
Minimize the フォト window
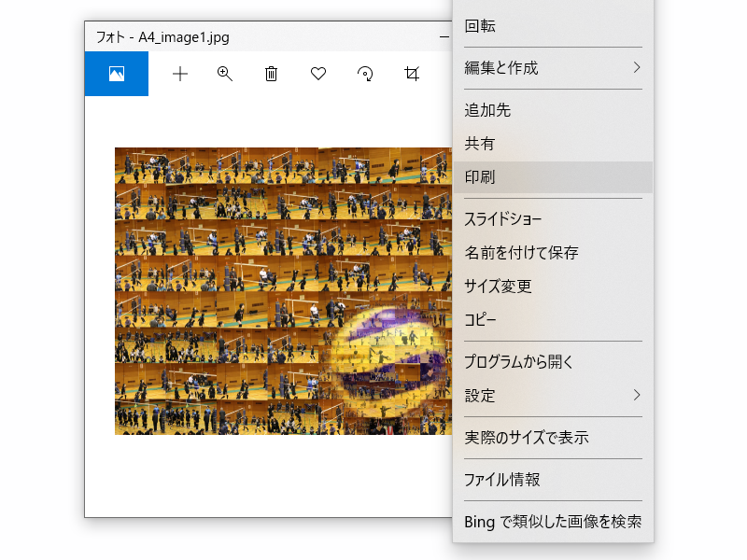click(444, 36)
